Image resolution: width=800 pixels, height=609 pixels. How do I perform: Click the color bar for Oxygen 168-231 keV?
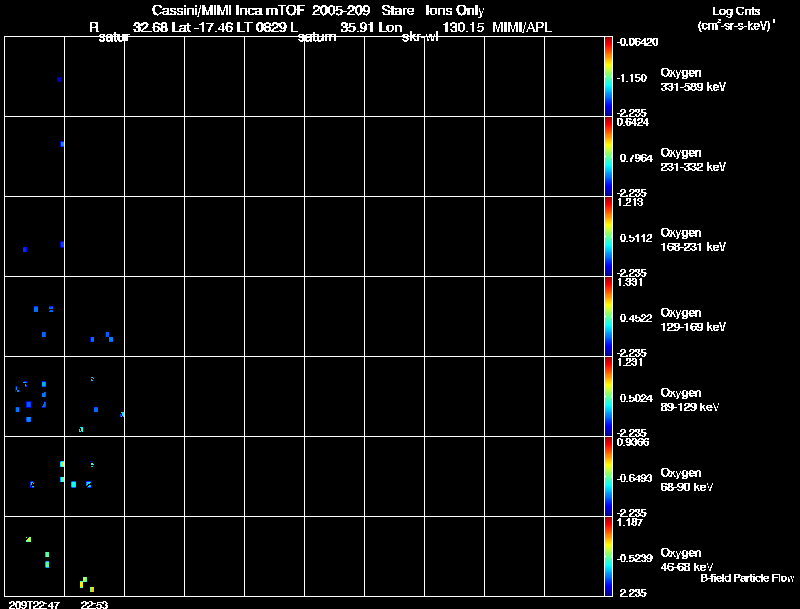tap(608, 237)
